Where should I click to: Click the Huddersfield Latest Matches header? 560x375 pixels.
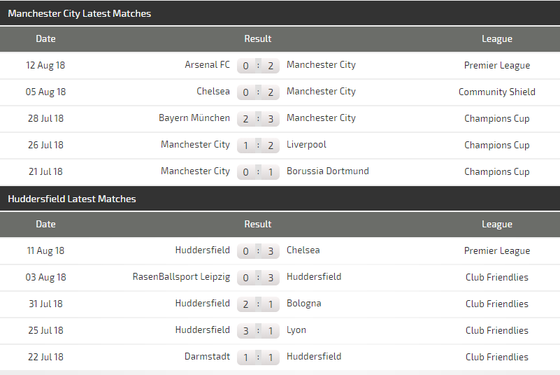[x=72, y=199]
